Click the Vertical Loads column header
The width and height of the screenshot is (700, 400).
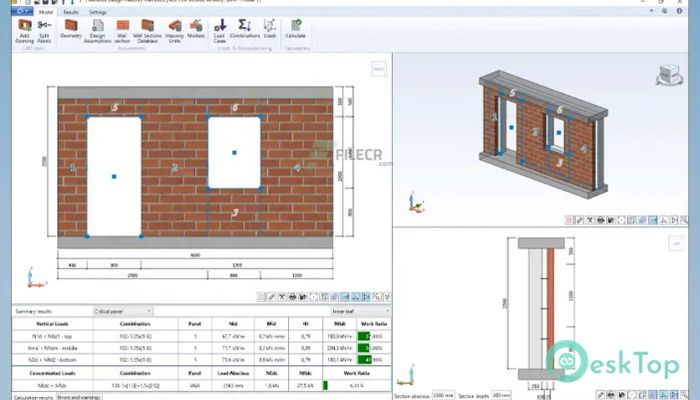(52, 324)
